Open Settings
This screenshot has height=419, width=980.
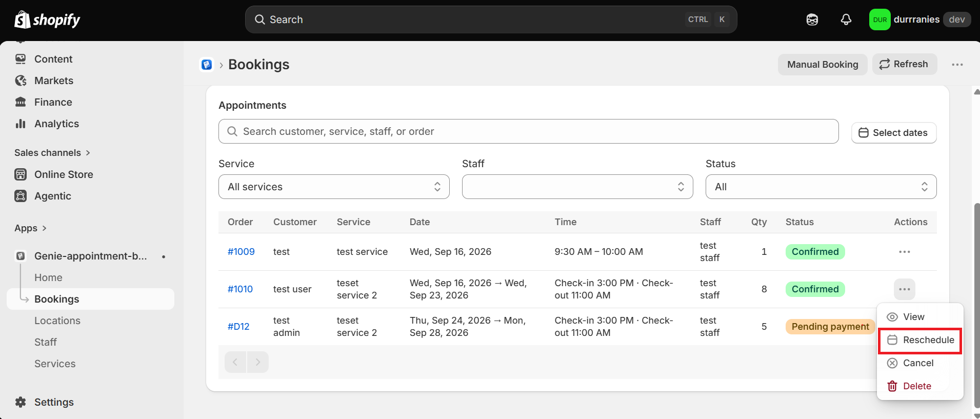click(x=54, y=402)
